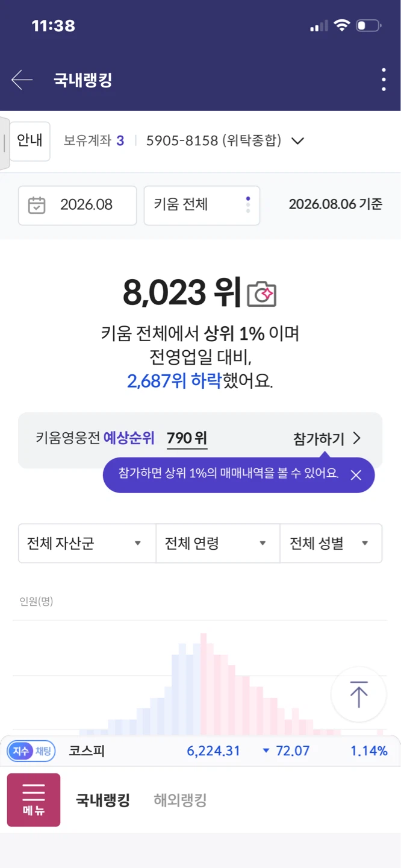Screen dimensions: 401x868
Task: Open the three-dot more options menu
Action: (x=384, y=80)
